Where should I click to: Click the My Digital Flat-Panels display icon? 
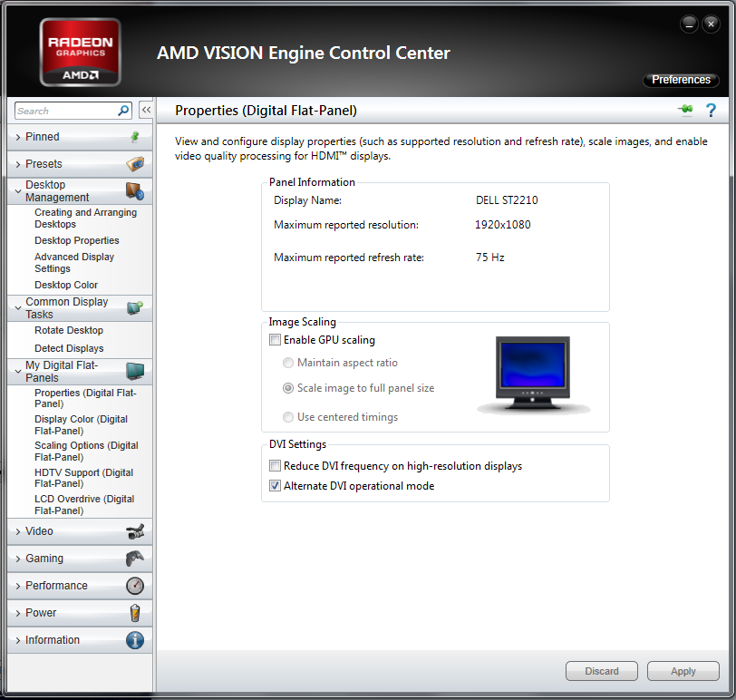tap(135, 371)
